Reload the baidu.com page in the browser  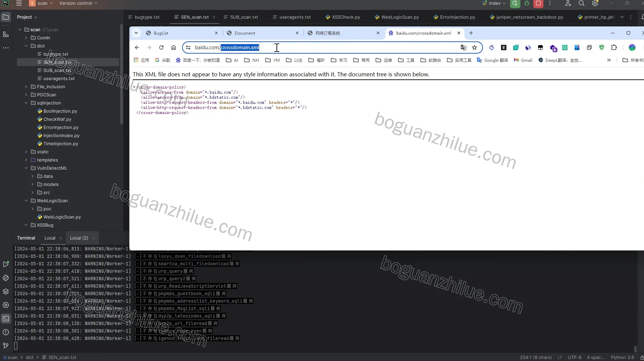click(161, 47)
